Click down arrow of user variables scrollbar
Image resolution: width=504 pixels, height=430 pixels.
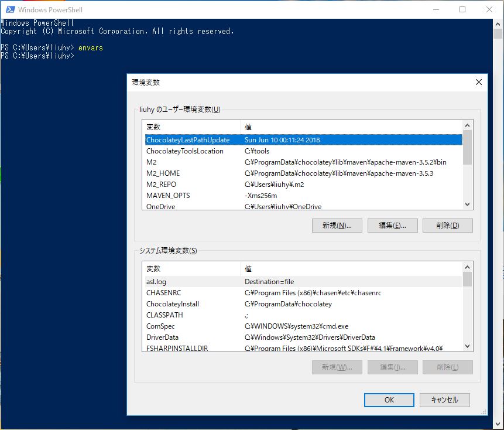467,204
